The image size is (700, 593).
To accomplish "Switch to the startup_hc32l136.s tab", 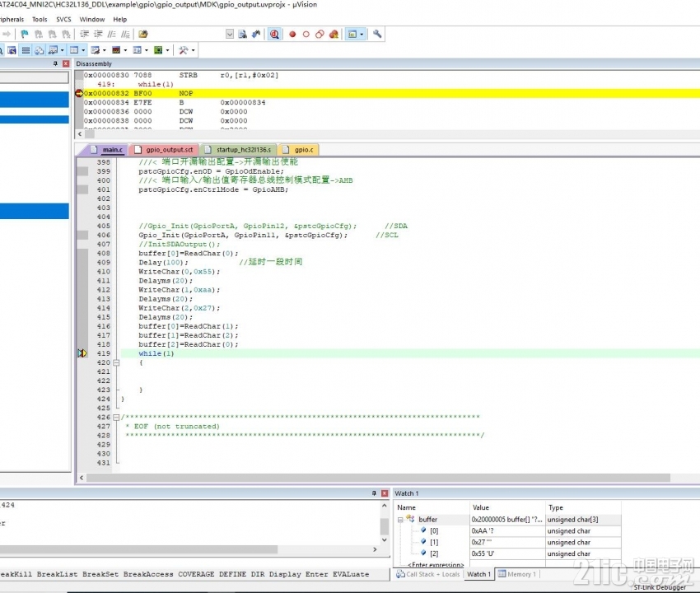I will (x=239, y=150).
